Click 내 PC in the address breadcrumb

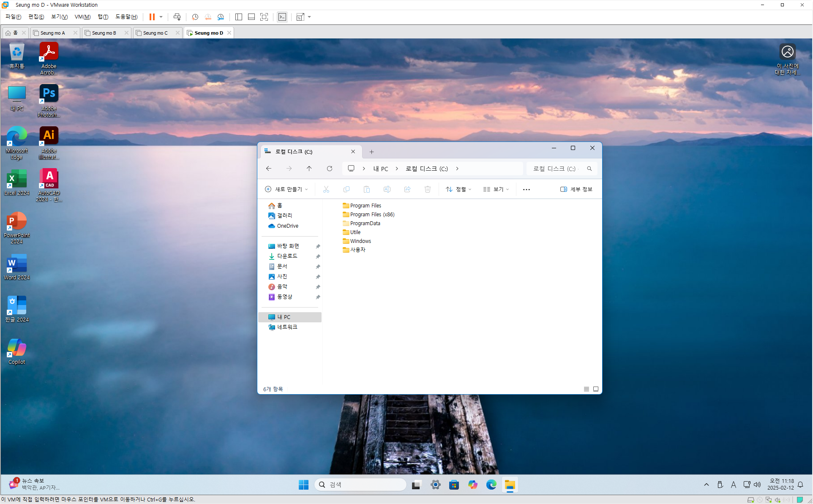[380, 169]
